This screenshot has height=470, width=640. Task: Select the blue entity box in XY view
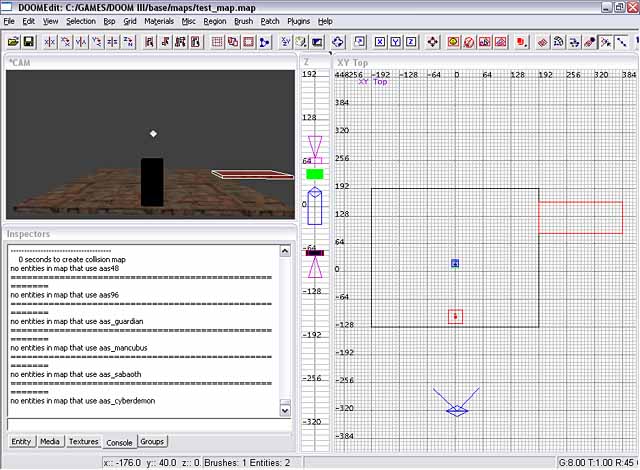[x=455, y=264]
